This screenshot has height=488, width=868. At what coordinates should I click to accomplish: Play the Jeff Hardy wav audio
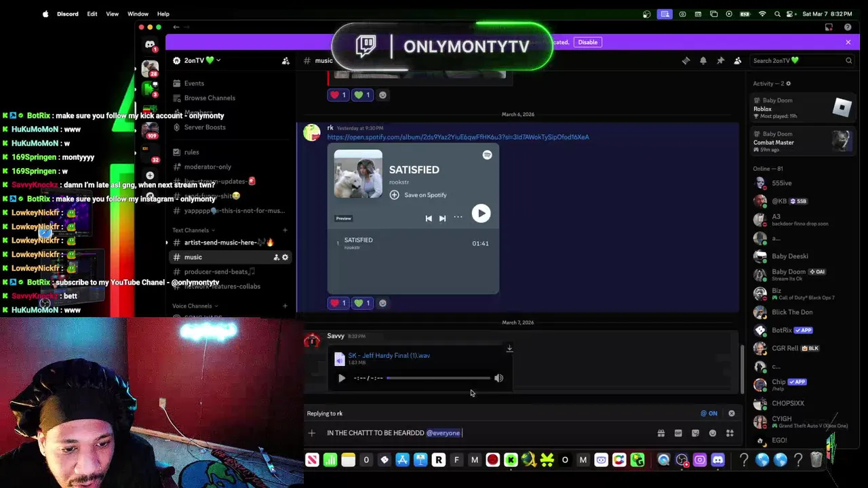pos(342,378)
